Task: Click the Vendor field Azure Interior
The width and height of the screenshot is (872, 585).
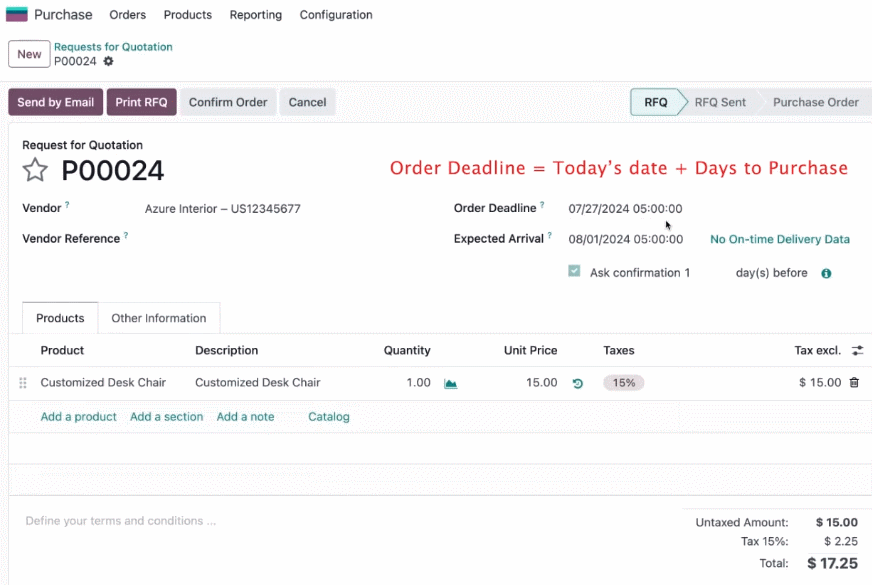Action: pos(222,209)
